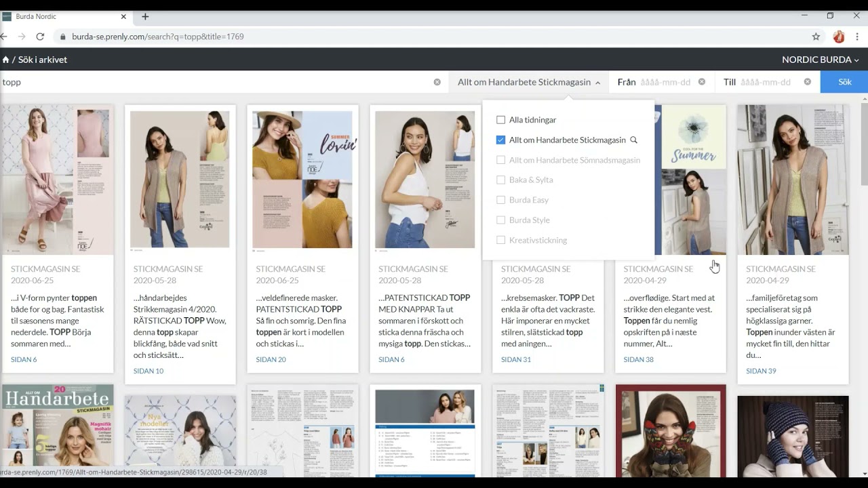This screenshot has width=868, height=488.
Task: Open SIDAN 6 link for 2020-06-25 result
Action: pos(24,359)
